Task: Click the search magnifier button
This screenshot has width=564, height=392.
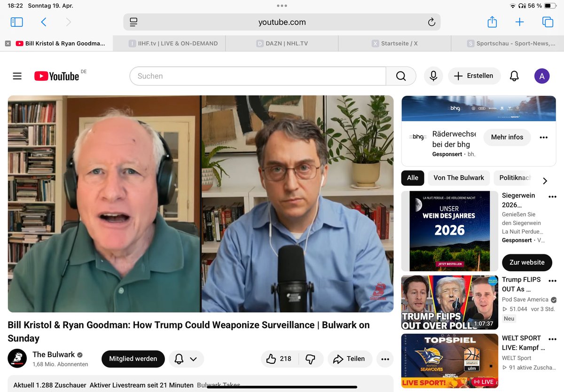Action: 401,76
